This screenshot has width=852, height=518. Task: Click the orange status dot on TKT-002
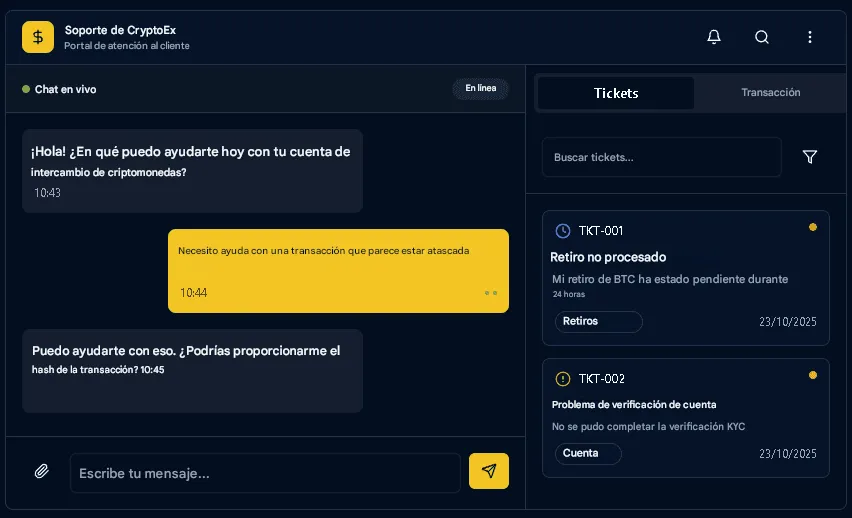pos(813,375)
